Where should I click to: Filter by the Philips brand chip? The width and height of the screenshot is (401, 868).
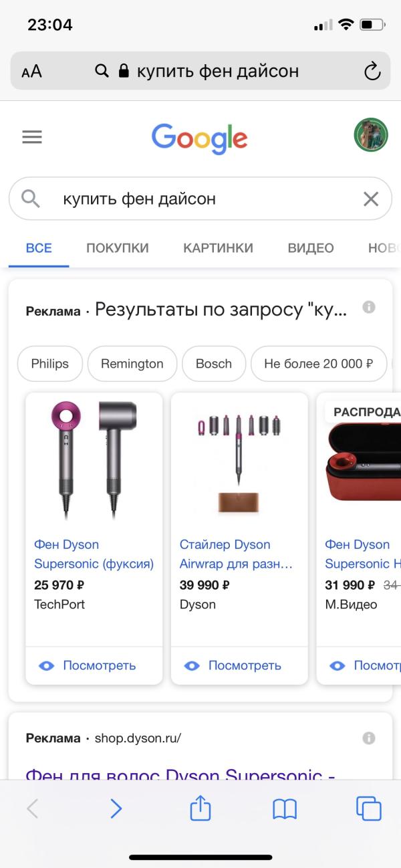[50, 364]
